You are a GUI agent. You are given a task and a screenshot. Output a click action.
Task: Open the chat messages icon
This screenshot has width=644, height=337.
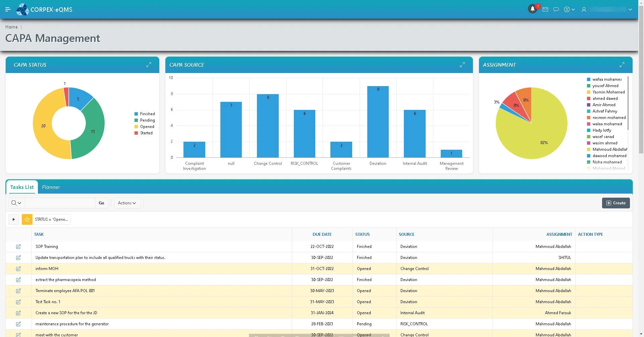[556, 9]
